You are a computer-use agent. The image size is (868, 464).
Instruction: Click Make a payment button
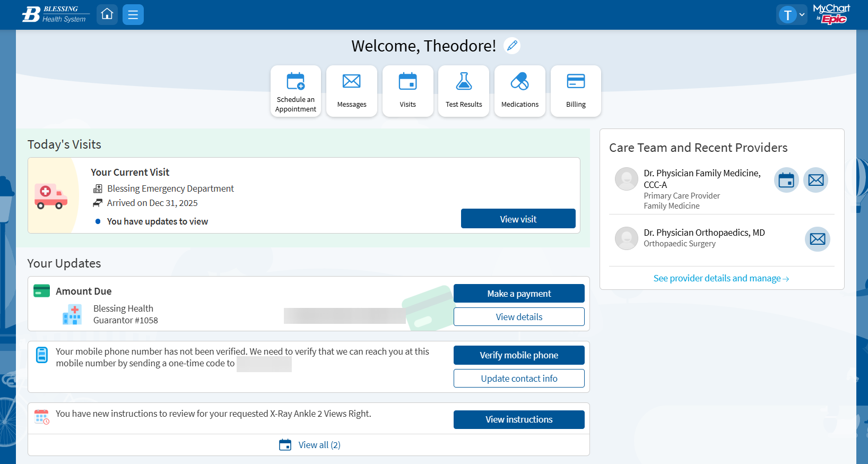[519, 294]
